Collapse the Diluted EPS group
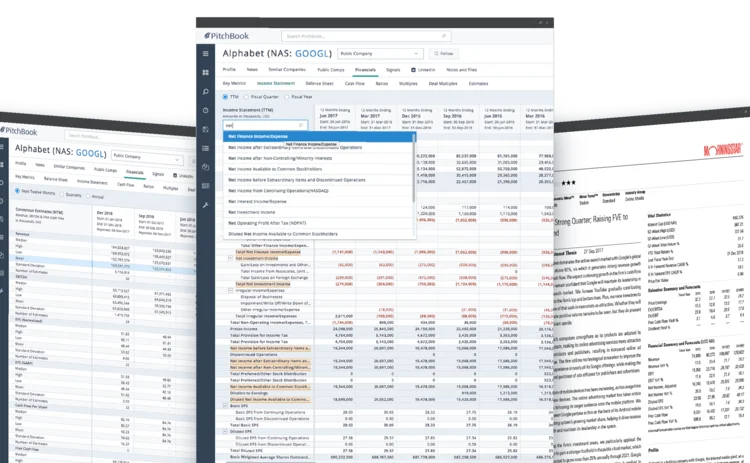The image size is (750, 463). 225,431
